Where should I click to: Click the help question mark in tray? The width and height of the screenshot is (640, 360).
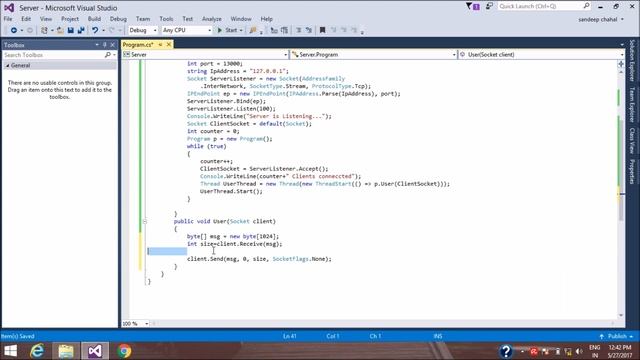(506, 351)
